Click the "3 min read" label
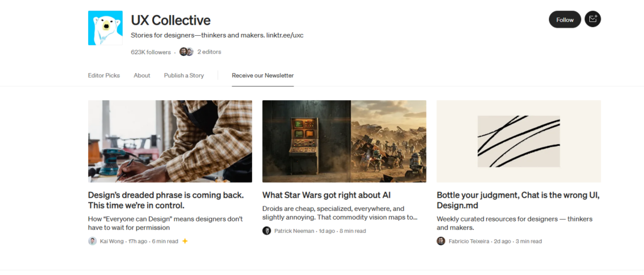 (528, 242)
